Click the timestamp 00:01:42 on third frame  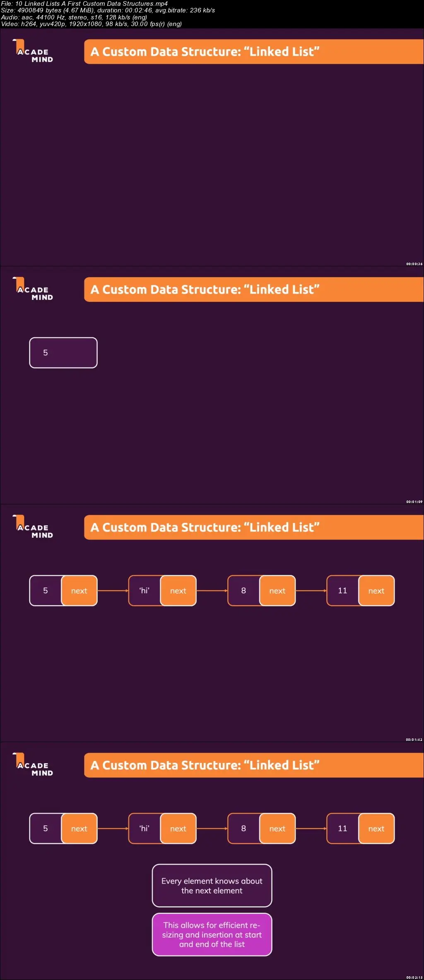414,740
